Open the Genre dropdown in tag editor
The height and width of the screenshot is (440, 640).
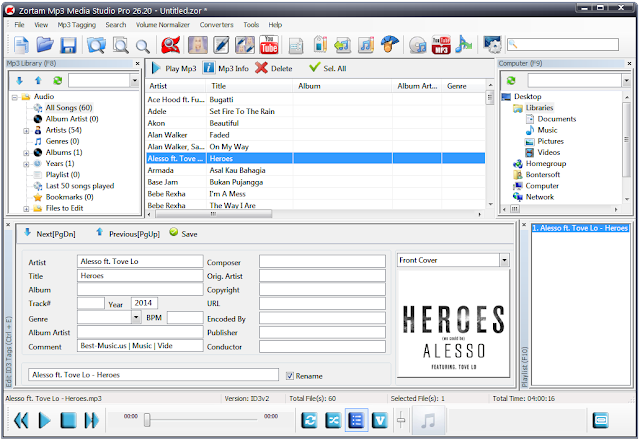pos(136,317)
